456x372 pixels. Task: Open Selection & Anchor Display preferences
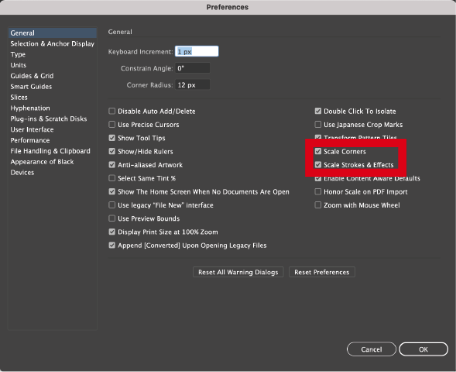52,44
